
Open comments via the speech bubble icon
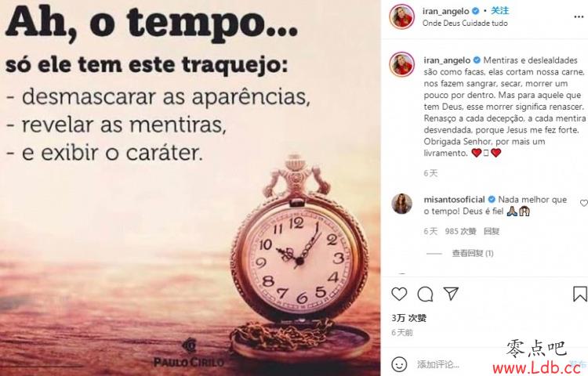click(425, 295)
